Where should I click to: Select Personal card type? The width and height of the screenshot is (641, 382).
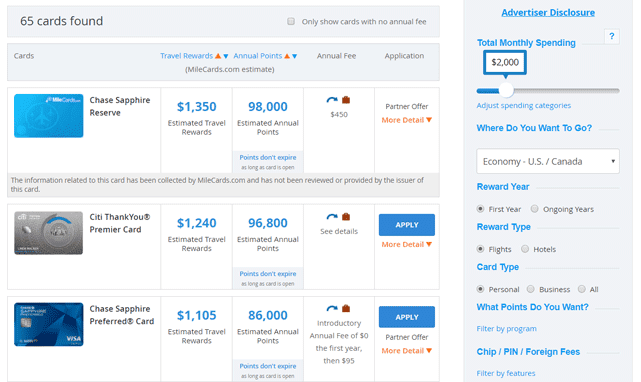(480, 289)
